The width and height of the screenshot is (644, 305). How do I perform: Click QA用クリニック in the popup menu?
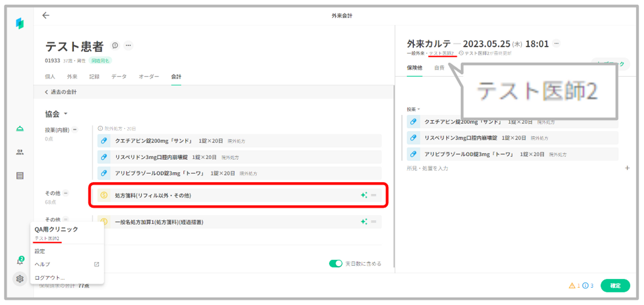click(x=56, y=229)
